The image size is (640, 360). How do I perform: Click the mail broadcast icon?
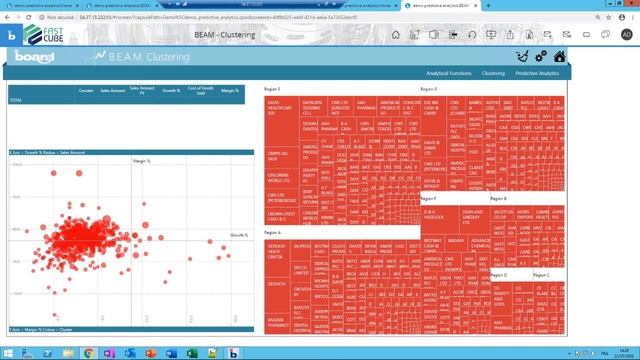(567, 35)
